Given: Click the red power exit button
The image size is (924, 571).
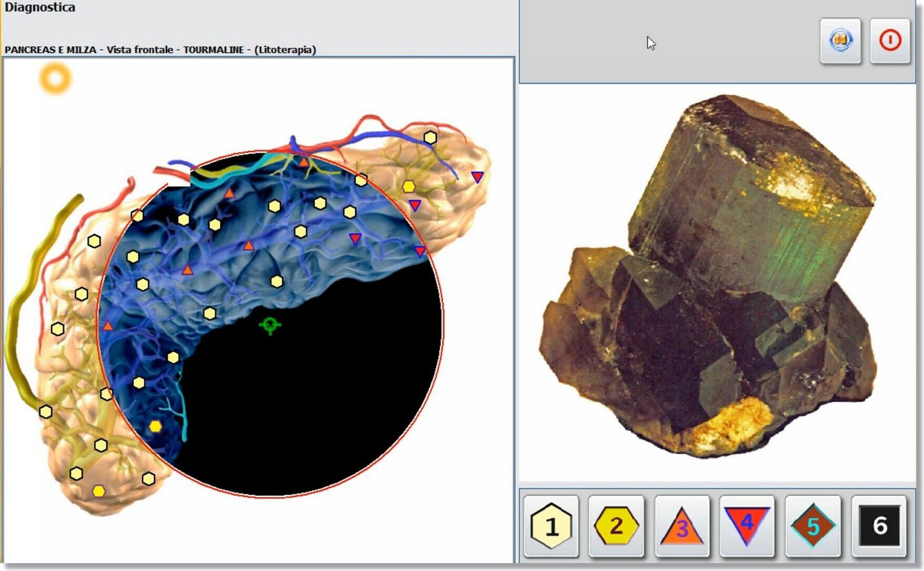Looking at the screenshot, I should coord(890,40).
